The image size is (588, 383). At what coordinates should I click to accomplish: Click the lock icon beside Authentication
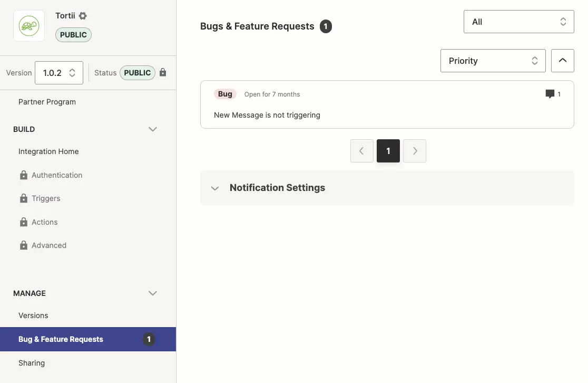(x=24, y=175)
